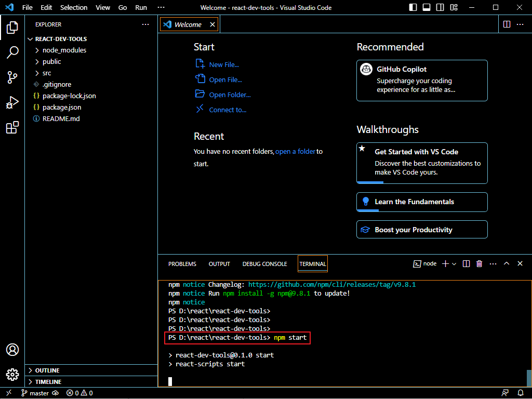
Task: Click the New File... link
Action: click(224, 65)
